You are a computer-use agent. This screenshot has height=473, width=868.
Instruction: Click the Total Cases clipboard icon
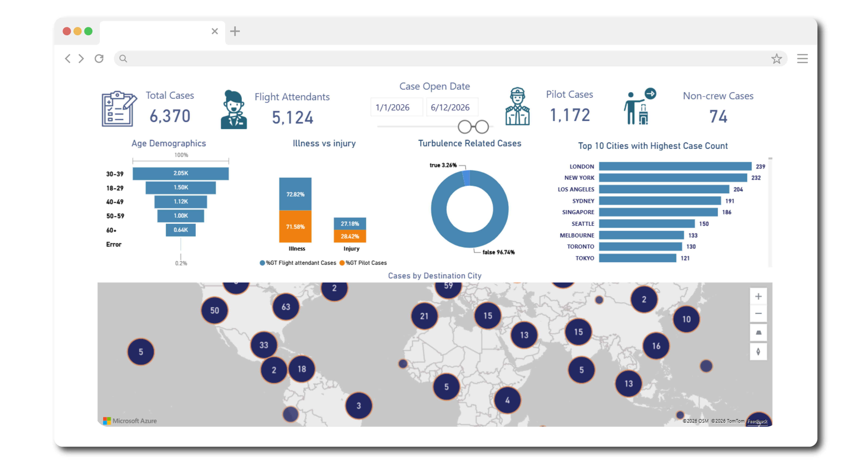pyautogui.click(x=119, y=109)
